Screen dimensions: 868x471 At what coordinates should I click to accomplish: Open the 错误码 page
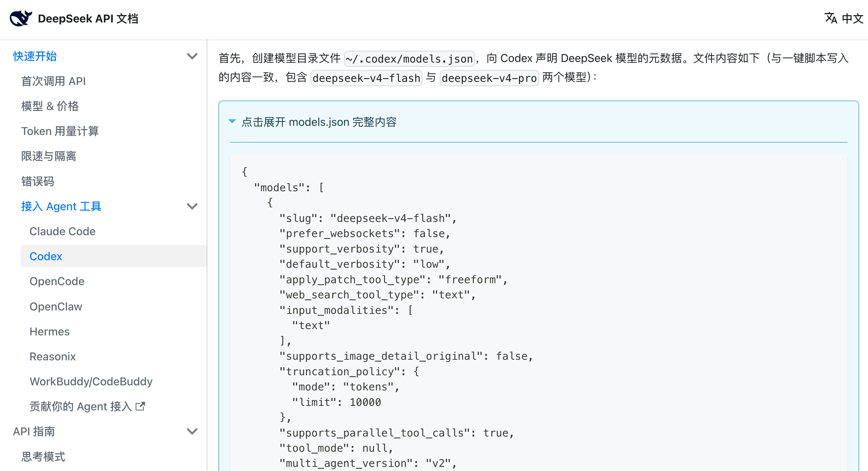point(37,181)
